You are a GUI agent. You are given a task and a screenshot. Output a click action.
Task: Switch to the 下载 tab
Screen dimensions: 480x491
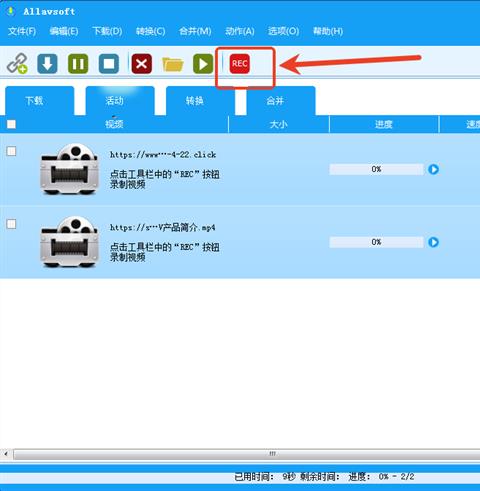tap(39, 101)
